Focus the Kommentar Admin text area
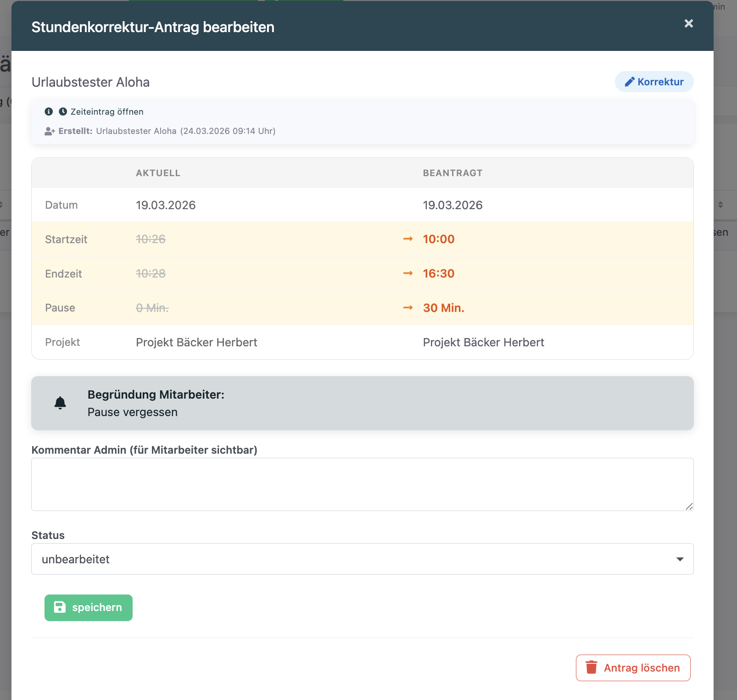 click(362, 484)
